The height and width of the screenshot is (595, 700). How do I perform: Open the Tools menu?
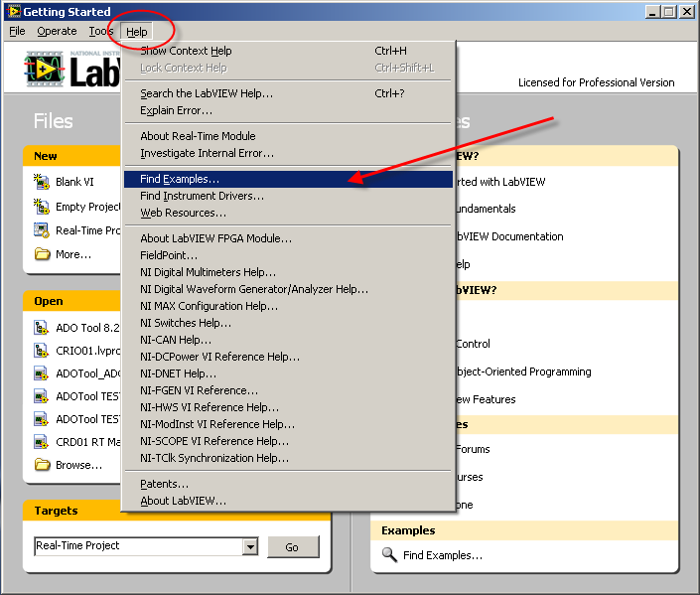101,31
